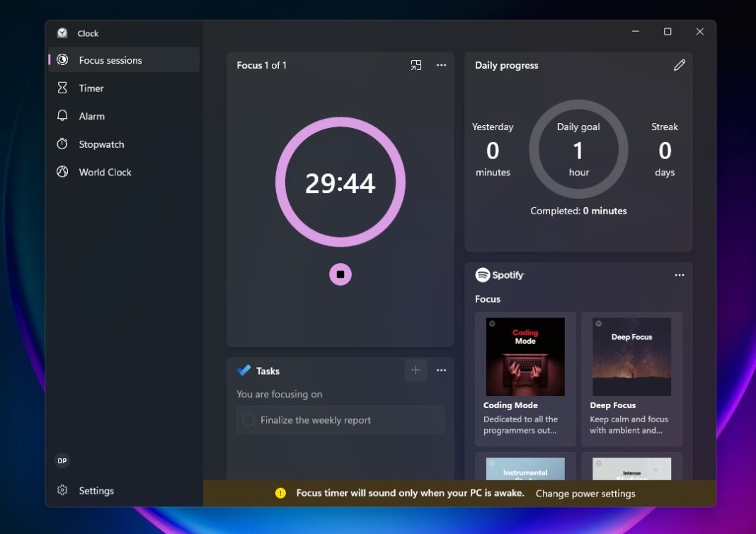Viewport: 756px width, 534px height.
Task: Add a new task with the plus button
Action: coord(416,370)
